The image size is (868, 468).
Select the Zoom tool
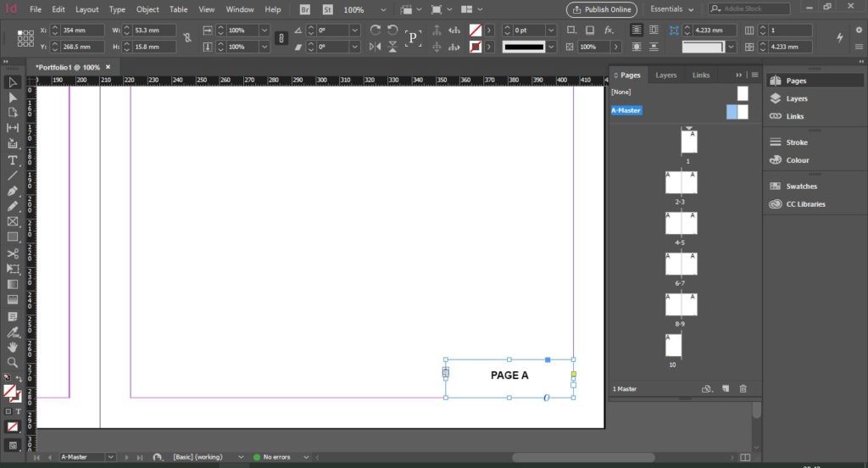click(x=12, y=363)
